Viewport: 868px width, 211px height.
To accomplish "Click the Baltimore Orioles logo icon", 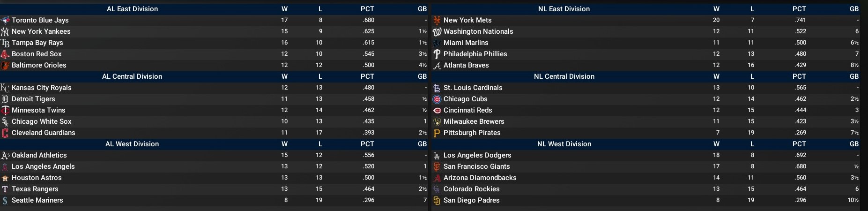I will 5,65.
